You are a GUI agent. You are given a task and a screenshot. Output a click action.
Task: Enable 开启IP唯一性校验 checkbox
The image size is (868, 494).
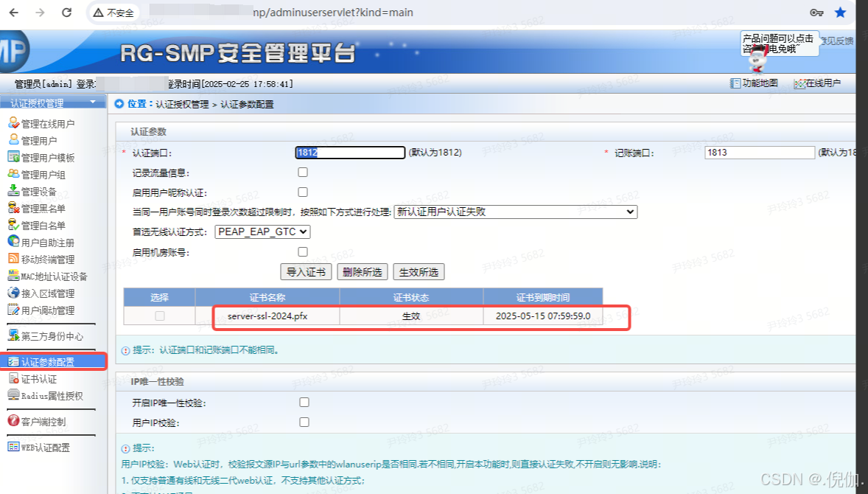[304, 402]
